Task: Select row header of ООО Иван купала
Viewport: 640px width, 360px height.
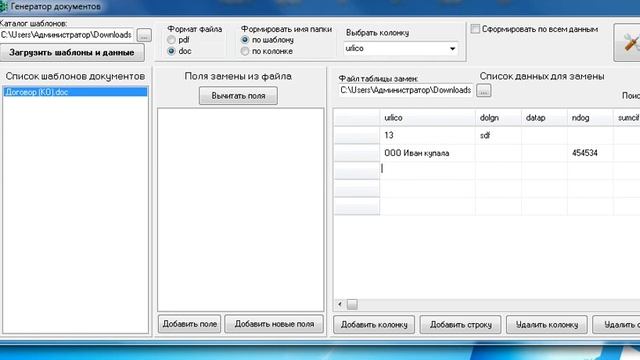Action: pyautogui.click(x=357, y=153)
